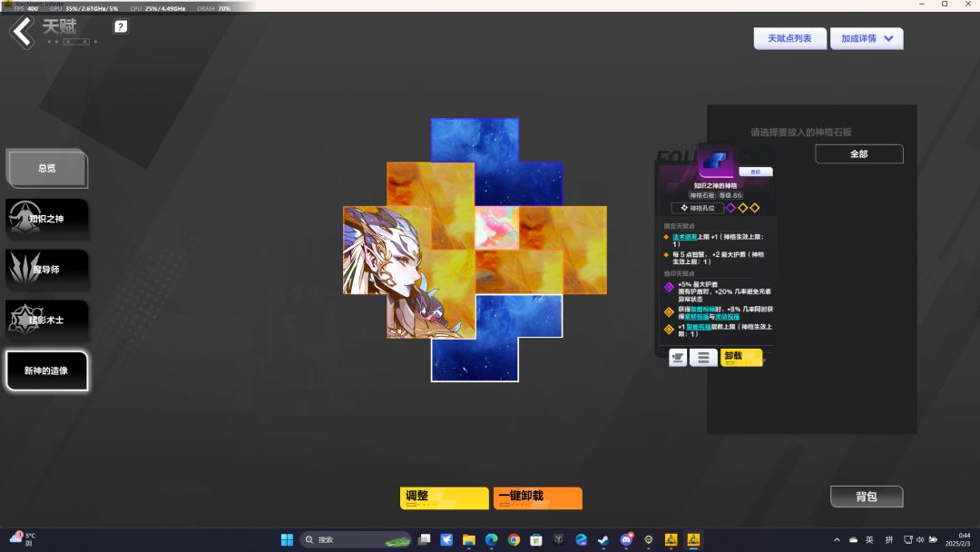This screenshot has height=552, width=980.
Task: Click the orange 一键卸载 button
Action: click(537, 498)
